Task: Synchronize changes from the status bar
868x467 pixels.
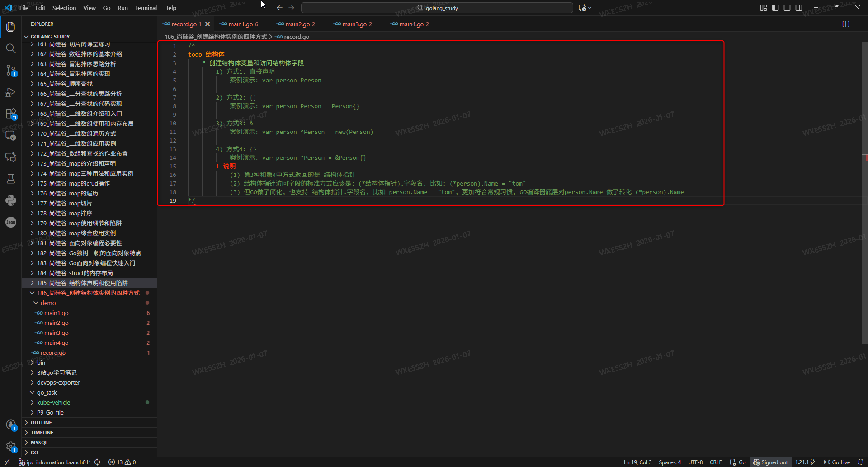Action: pyautogui.click(x=97, y=462)
